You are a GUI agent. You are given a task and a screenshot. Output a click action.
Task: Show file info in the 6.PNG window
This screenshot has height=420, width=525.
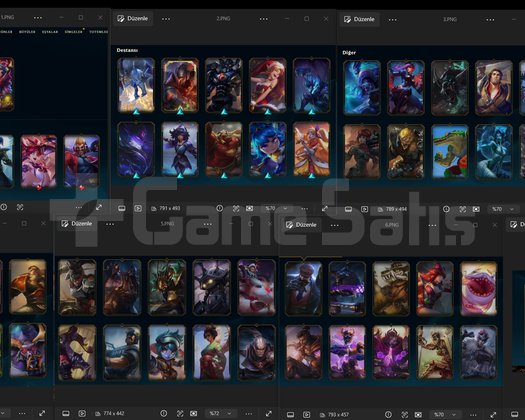[x=388, y=415]
